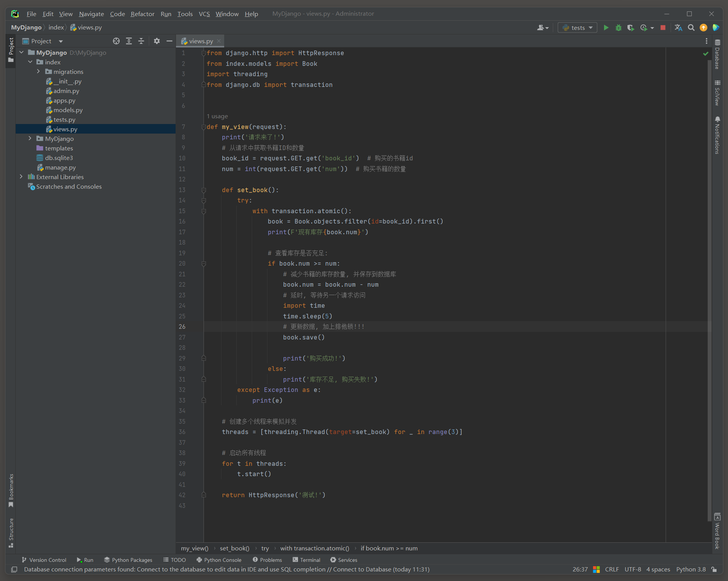
Task: Run with coverage icon
Action: point(630,28)
